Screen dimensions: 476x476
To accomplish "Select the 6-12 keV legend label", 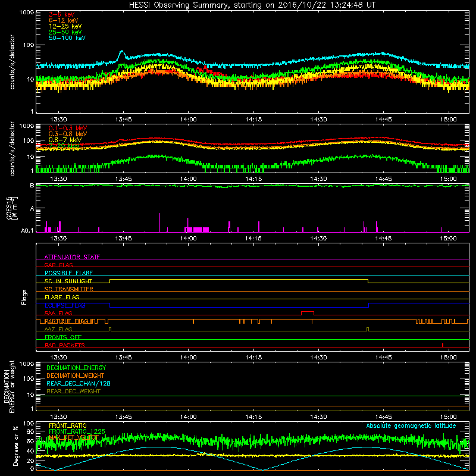I will click(x=64, y=20).
